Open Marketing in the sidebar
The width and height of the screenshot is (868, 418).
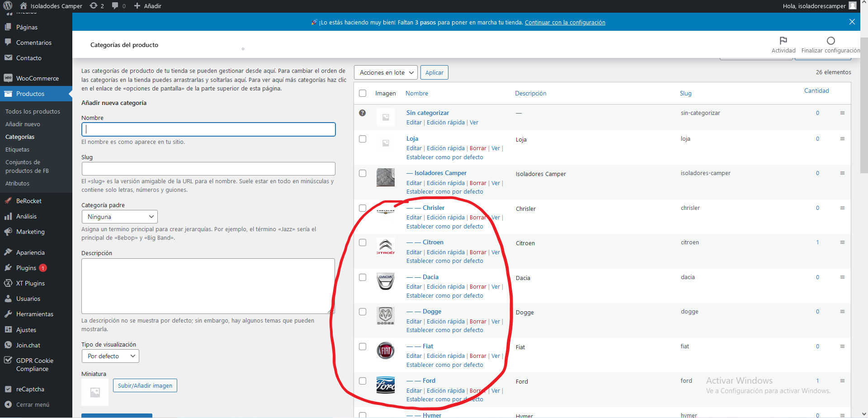tap(36, 232)
